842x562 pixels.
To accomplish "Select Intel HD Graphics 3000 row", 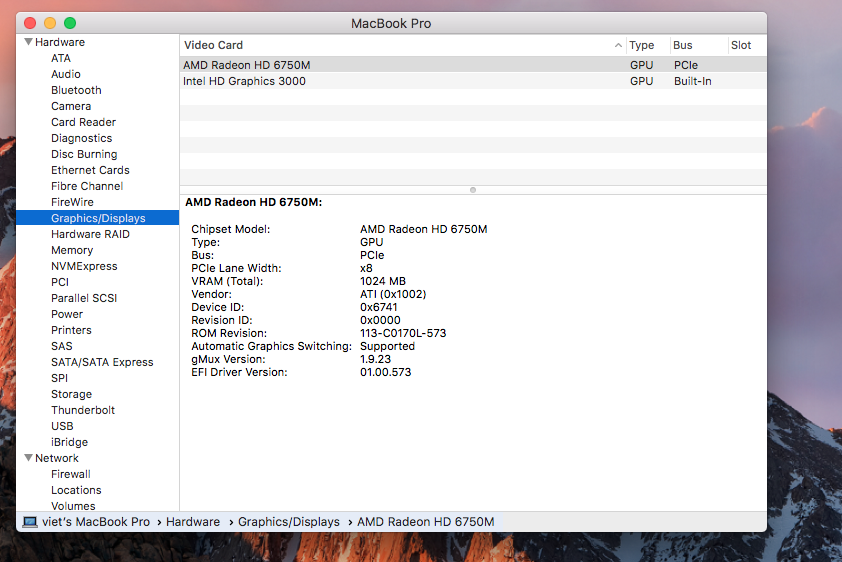I will pyautogui.click(x=473, y=81).
